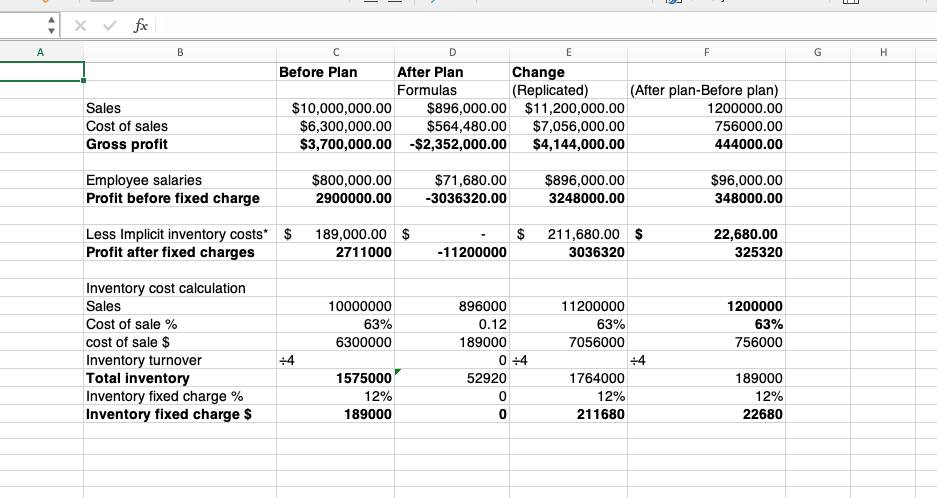Select the "Gross profit" label cell
Screen dimensions: 937x498
pyautogui.click(x=180, y=144)
